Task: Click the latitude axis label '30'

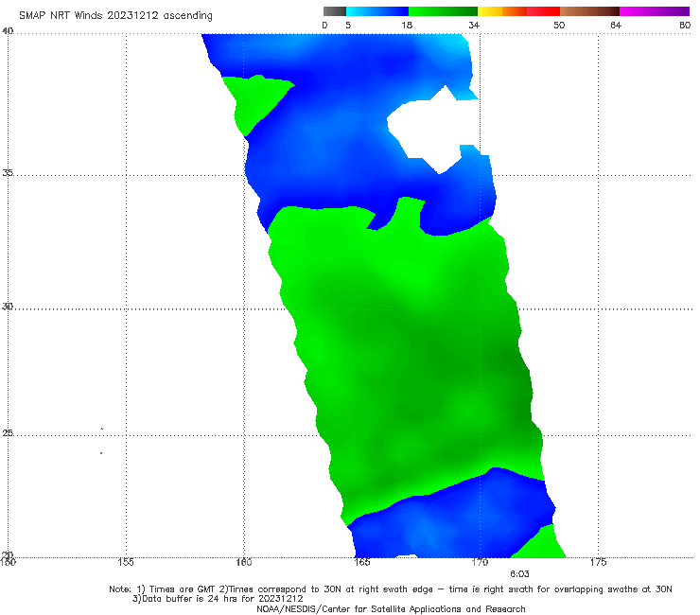Action: coord(8,307)
